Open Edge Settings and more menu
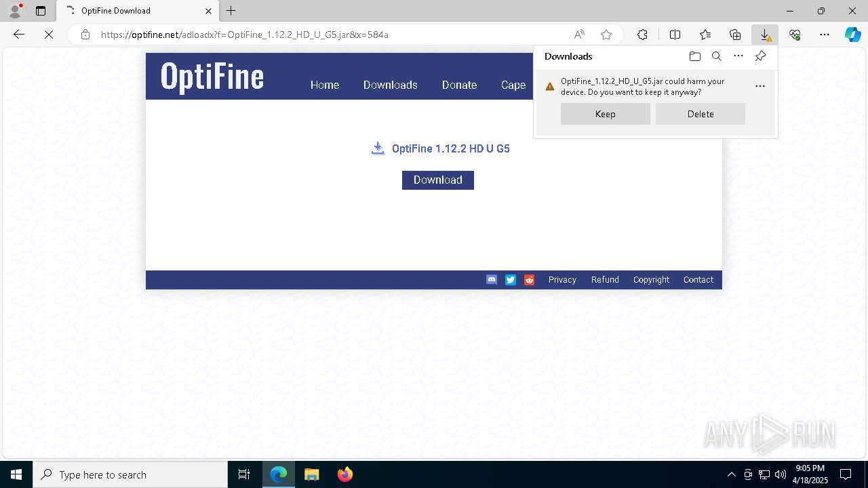The width and height of the screenshot is (868, 488). tap(825, 35)
